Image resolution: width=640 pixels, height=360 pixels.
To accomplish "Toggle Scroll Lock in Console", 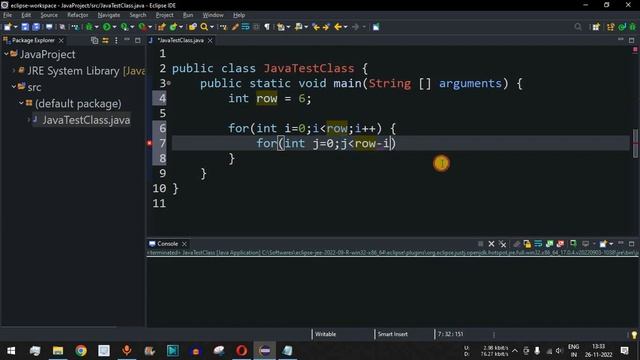I will [527, 244].
